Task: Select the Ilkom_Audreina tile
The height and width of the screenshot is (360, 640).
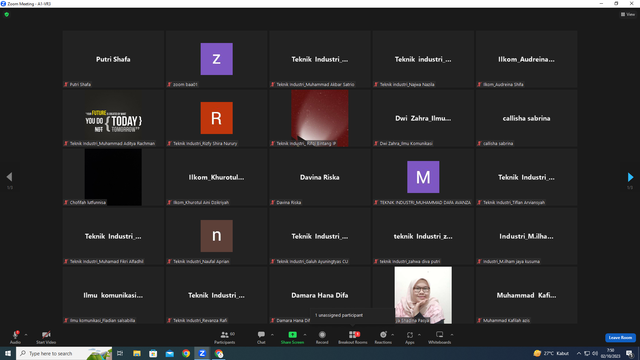Action: (x=526, y=59)
